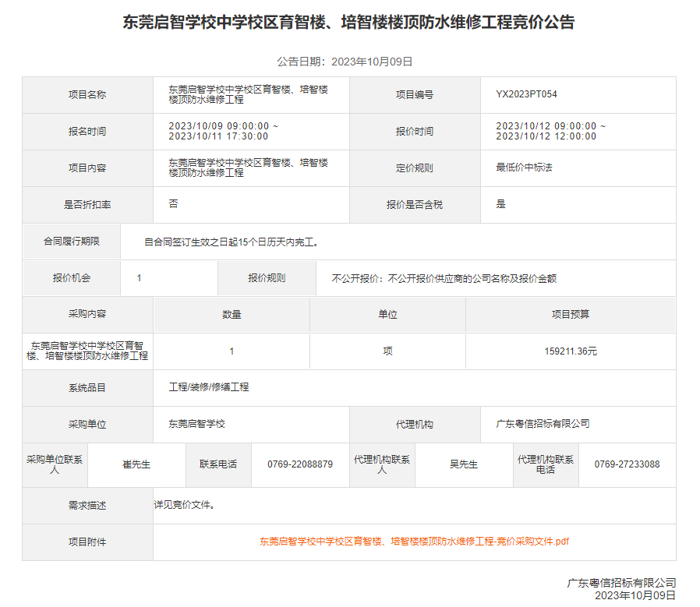Click the 代理机构联系电话 label
Viewport: 700px width, 607px height.
[x=546, y=464]
